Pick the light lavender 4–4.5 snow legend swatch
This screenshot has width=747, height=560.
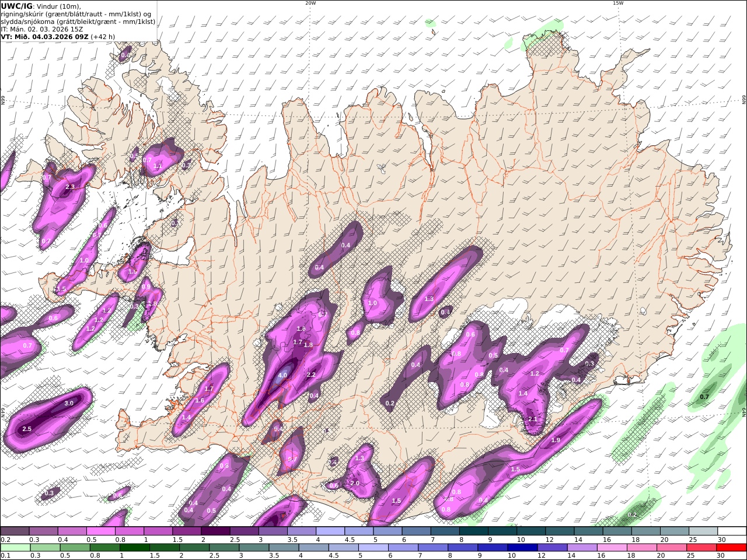pos(330,531)
